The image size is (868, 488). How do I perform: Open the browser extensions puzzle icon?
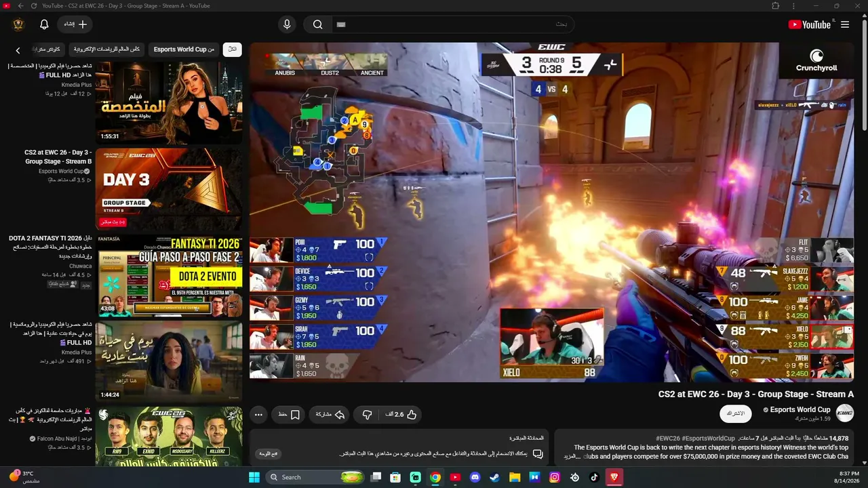point(776,6)
